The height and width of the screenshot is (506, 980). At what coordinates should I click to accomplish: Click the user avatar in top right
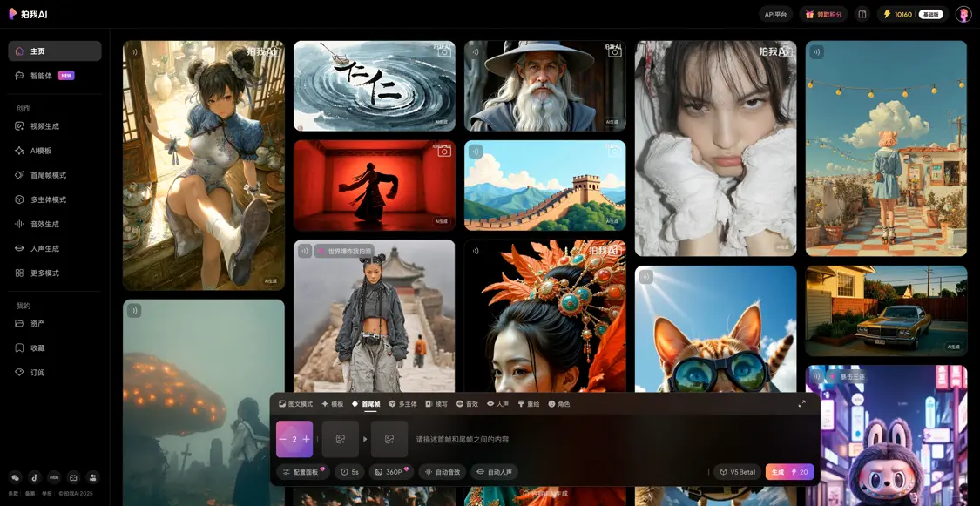pos(963,14)
